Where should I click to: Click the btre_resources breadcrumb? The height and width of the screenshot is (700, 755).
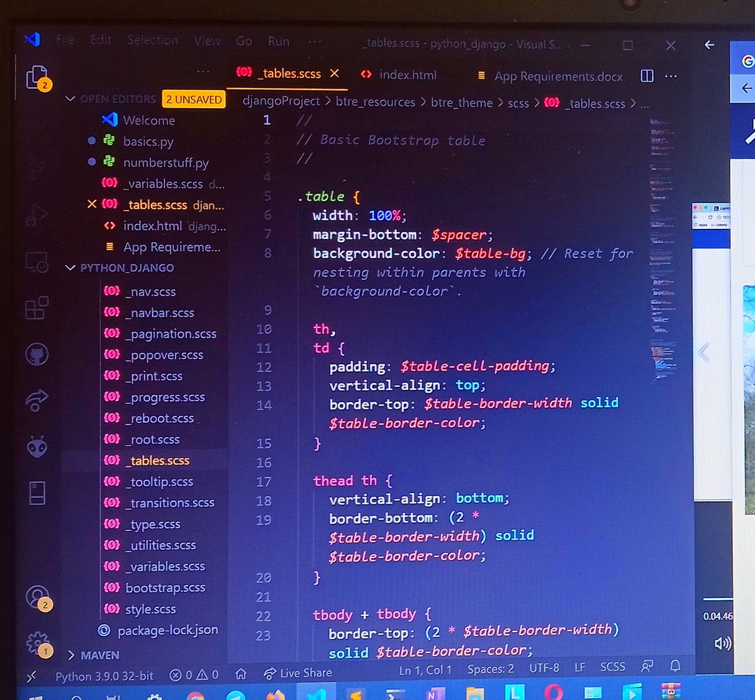coord(376,102)
